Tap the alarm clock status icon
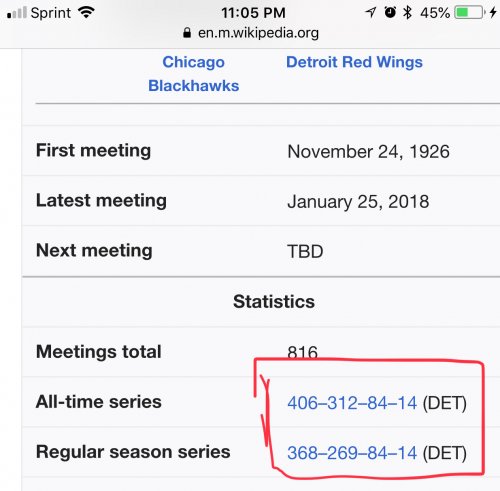This screenshot has width=500, height=491. pos(390,12)
